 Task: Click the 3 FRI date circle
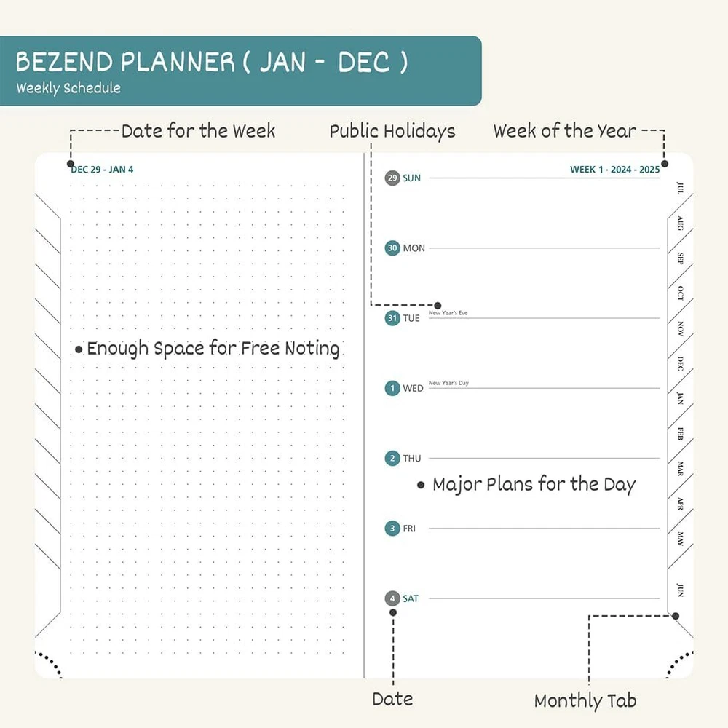(392, 529)
